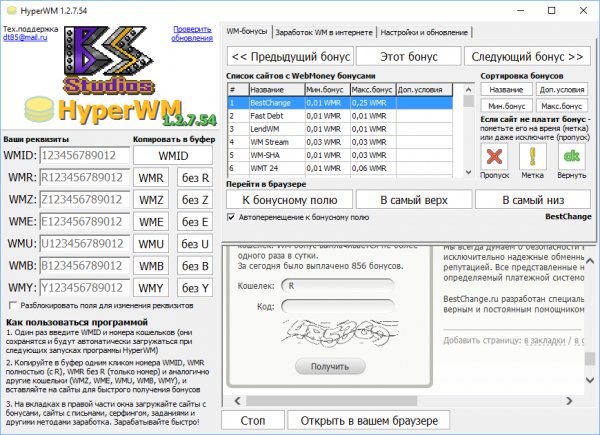The height and width of the screenshot is (435, 600).
Task: Click the WMY copy button
Action: point(151,288)
